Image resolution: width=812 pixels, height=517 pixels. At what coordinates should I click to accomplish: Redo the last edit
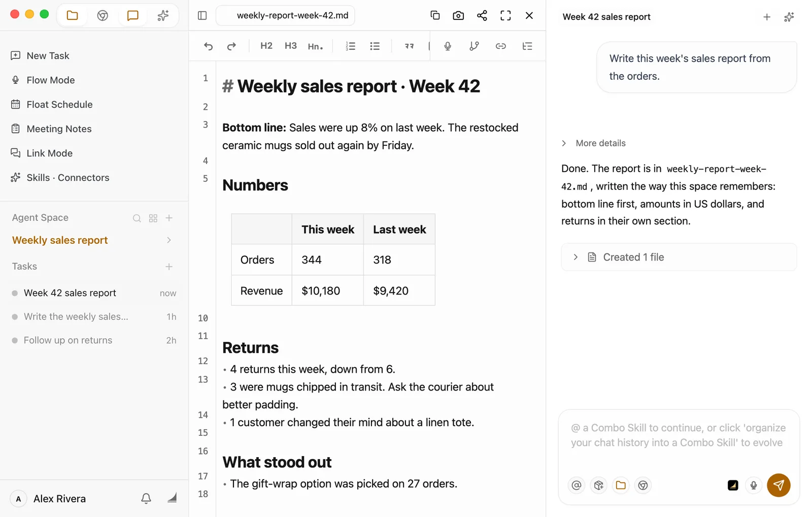(x=231, y=46)
